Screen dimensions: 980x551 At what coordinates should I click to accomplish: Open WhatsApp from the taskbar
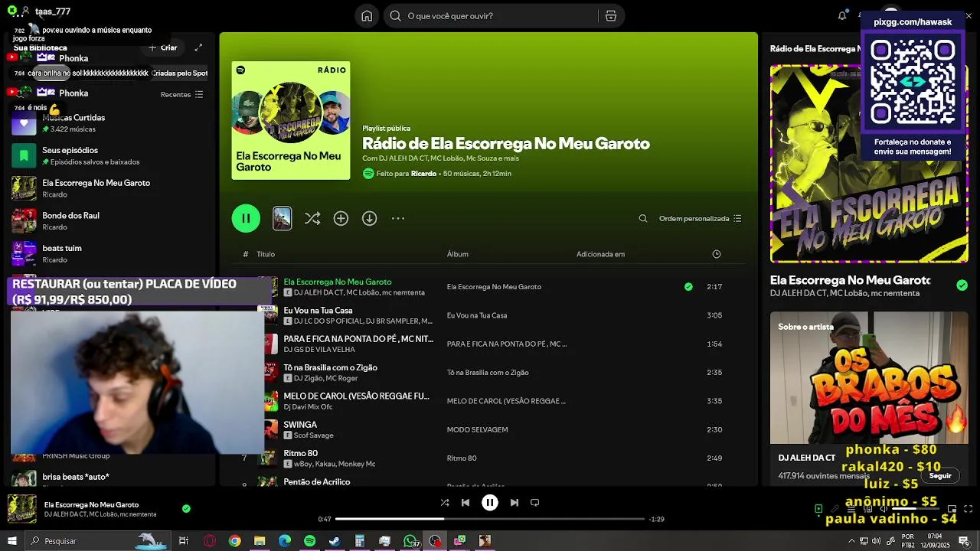point(410,541)
